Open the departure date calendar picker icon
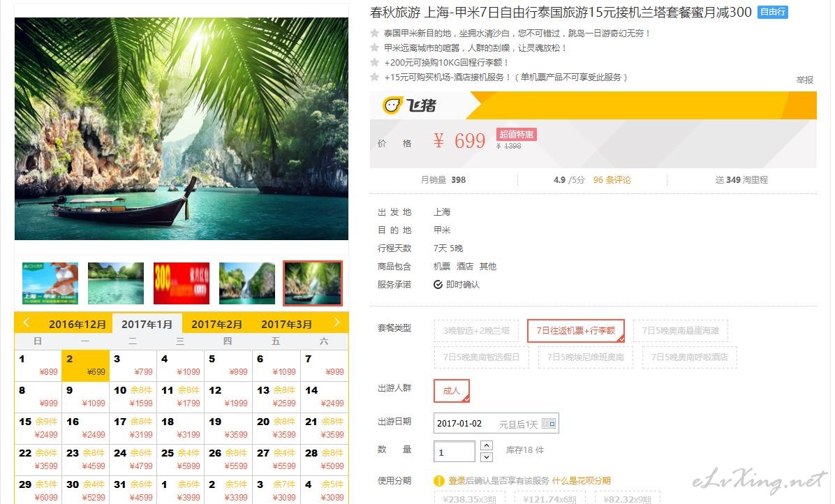 (x=549, y=424)
